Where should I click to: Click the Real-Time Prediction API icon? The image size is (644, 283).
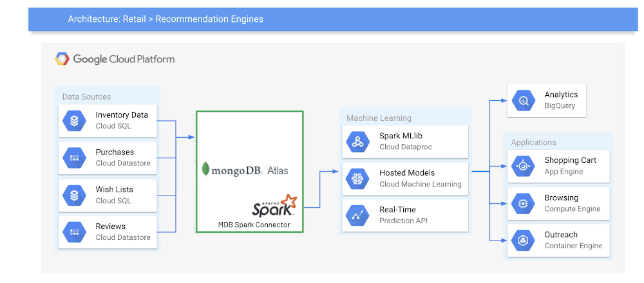tap(357, 215)
